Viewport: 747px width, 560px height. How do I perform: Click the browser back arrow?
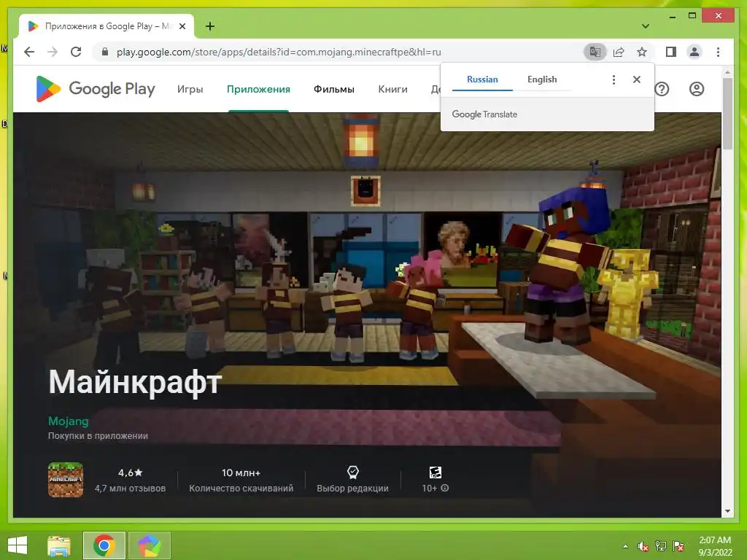tap(29, 52)
